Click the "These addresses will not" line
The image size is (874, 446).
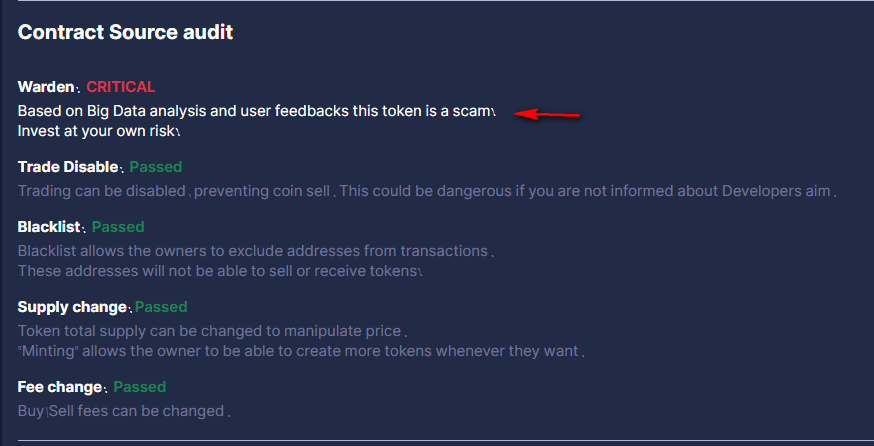pos(218,272)
